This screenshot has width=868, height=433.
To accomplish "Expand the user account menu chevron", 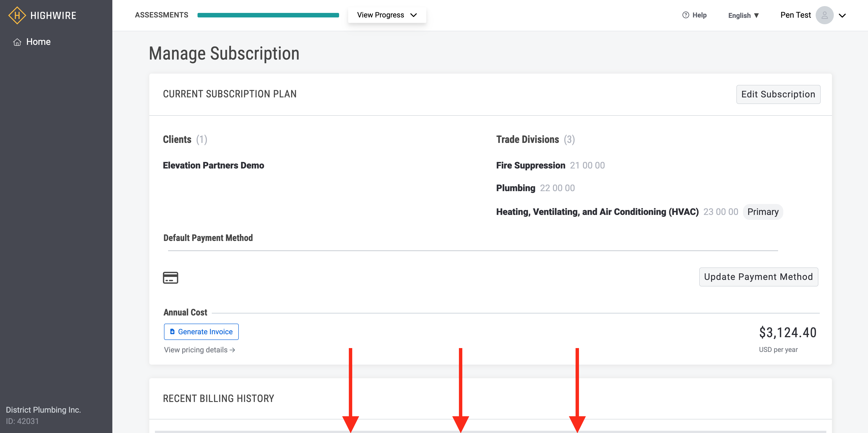I will 842,15.
